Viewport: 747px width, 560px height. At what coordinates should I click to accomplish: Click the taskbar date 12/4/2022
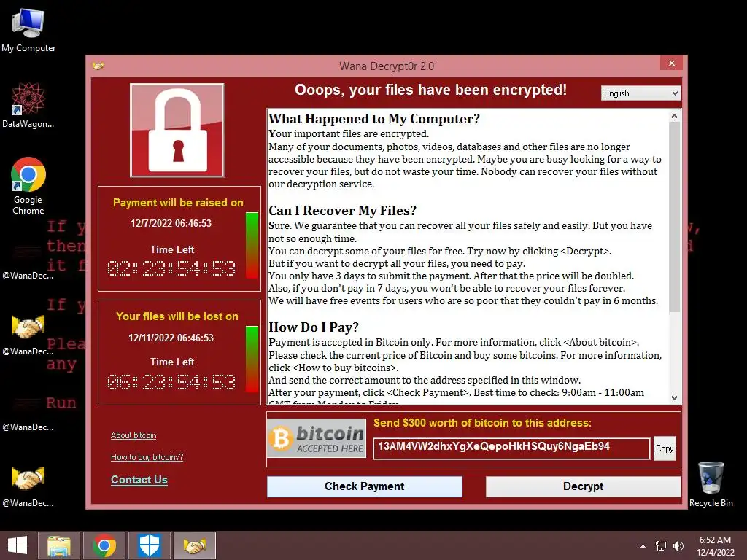pyautogui.click(x=715, y=553)
